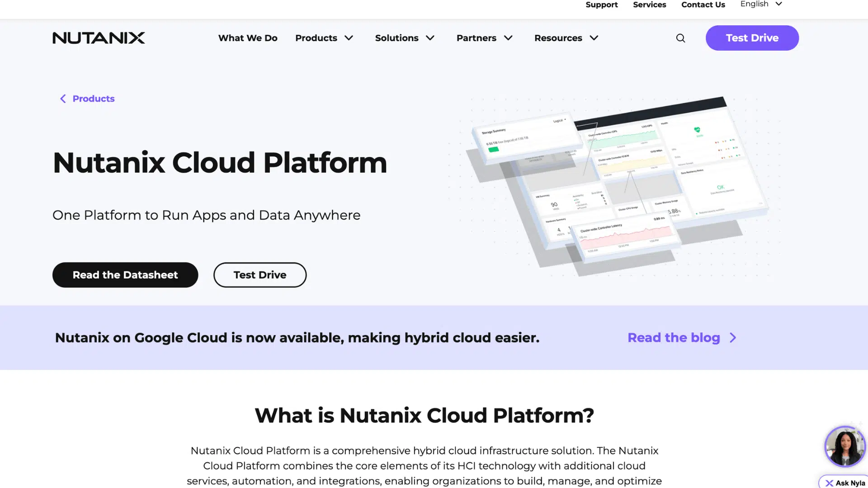The image size is (868, 488).
Task: Expand the Products dropdown menu
Action: tap(324, 38)
